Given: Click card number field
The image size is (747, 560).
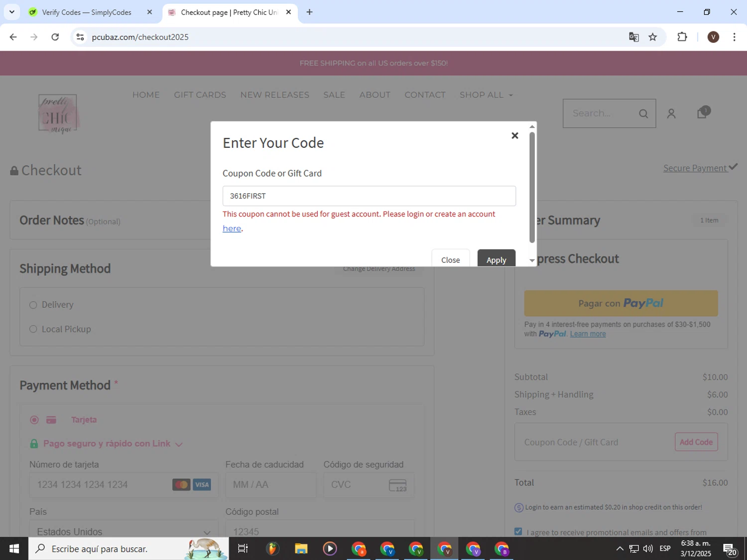Looking at the screenshot, I should pyautogui.click(x=124, y=484).
